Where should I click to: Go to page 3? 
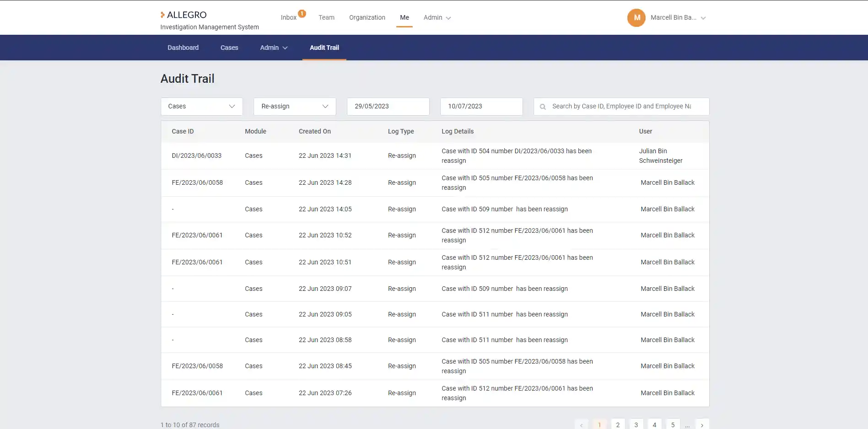(636, 424)
